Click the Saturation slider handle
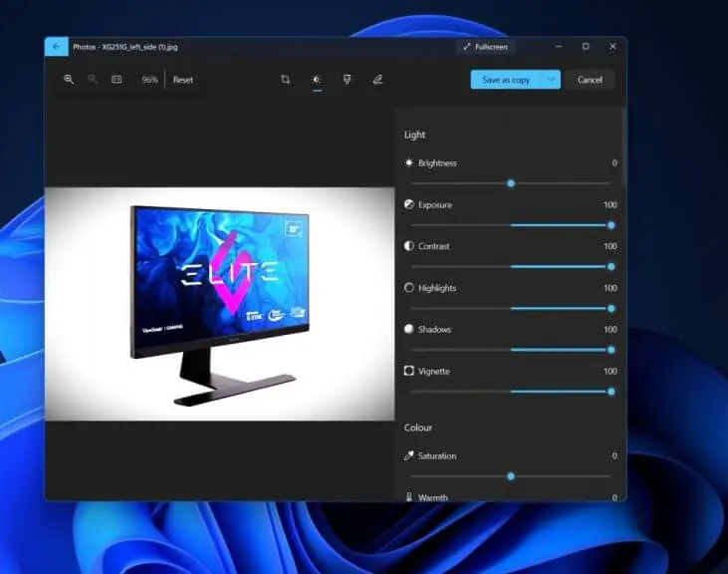Viewport: 728px width, 574px height. coord(511,476)
